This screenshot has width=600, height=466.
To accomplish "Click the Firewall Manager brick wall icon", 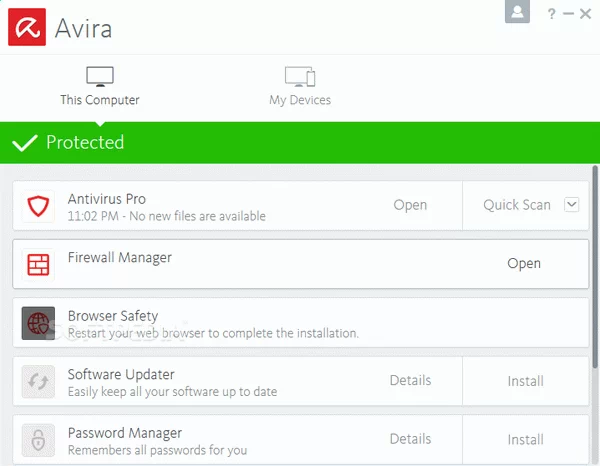I will [x=38, y=265].
